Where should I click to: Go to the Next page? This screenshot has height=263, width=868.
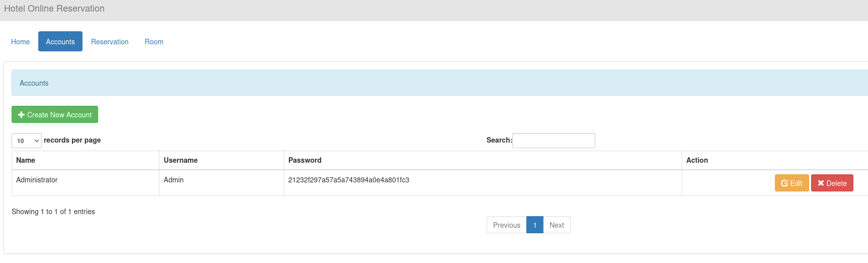[x=557, y=225]
